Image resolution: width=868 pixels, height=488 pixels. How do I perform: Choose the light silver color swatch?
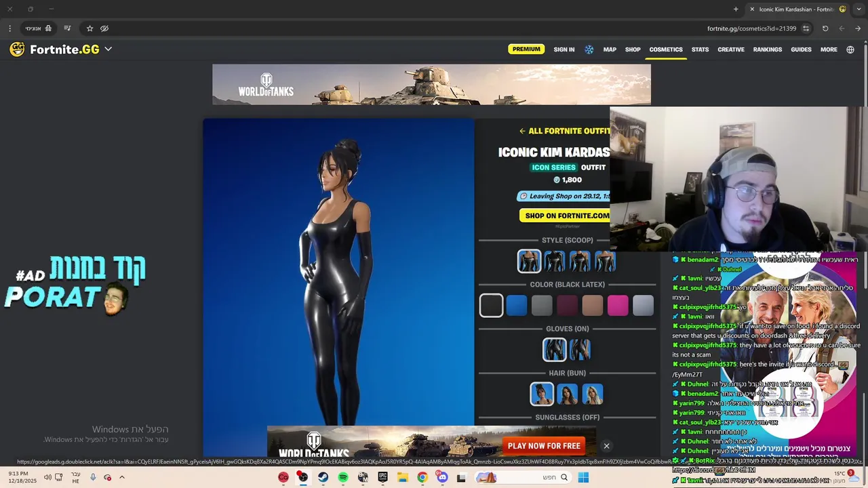pyautogui.click(x=643, y=306)
